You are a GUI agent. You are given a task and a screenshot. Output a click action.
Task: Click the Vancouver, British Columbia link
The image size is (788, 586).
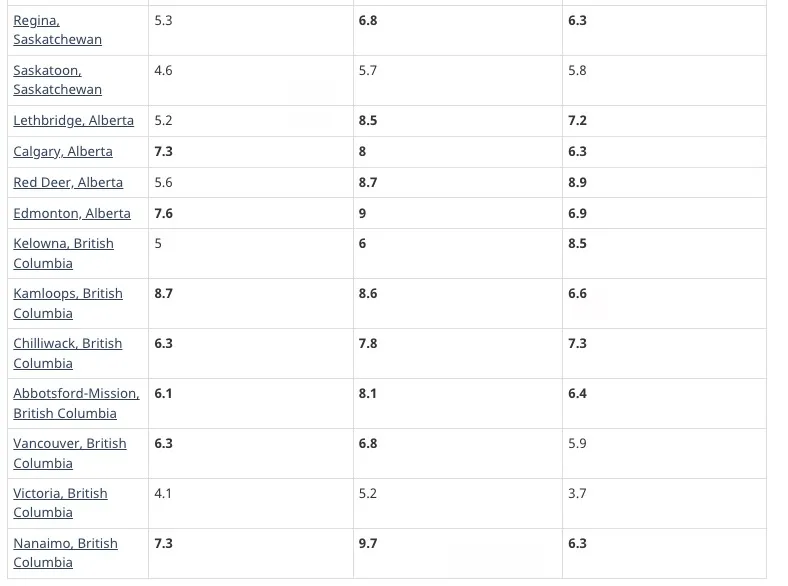(x=70, y=444)
